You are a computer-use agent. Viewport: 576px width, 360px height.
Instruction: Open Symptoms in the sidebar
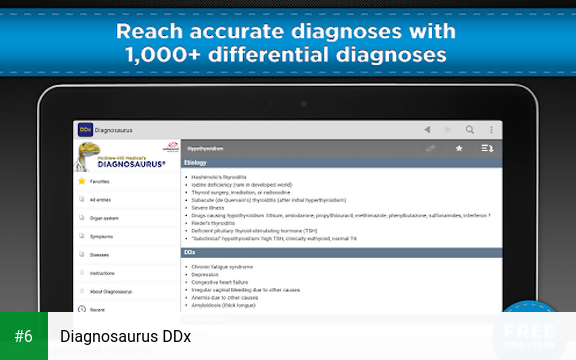[127, 237]
